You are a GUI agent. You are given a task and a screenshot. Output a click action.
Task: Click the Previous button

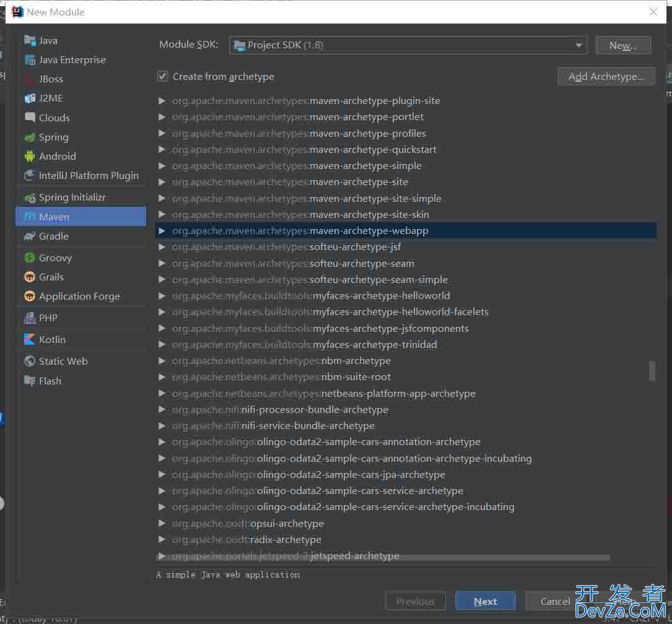416,601
